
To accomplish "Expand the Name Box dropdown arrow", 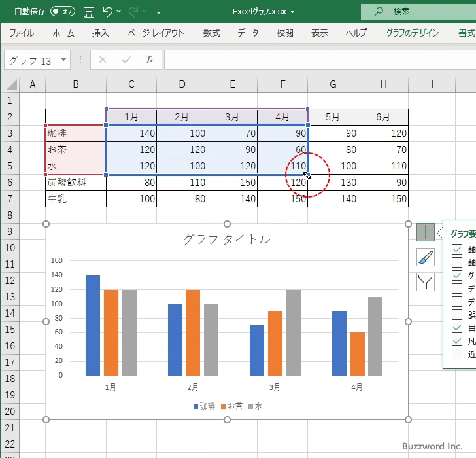I will tap(63, 60).
